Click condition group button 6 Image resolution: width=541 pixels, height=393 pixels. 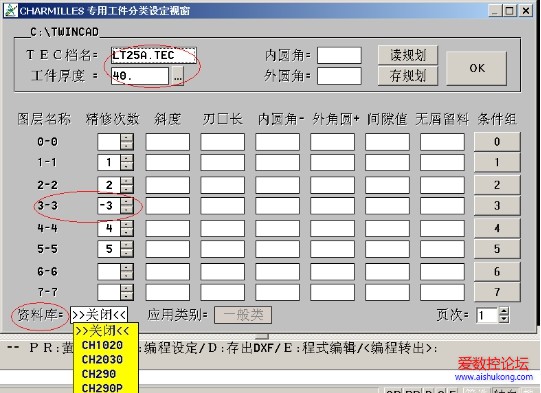pyautogui.click(x=497, y=272)
